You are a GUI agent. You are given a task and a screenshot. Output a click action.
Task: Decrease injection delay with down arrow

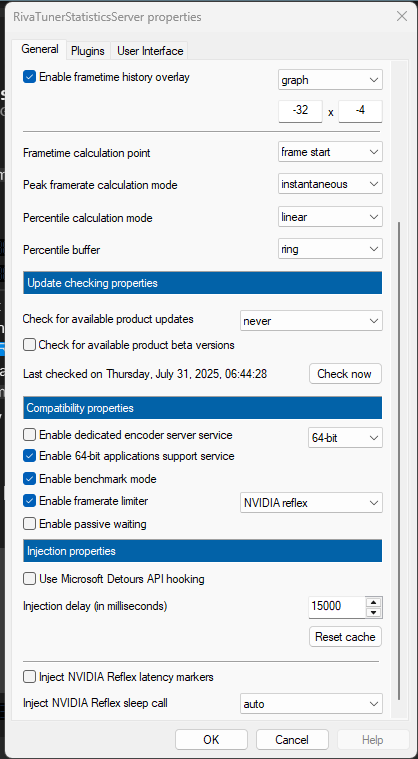click(x=373, y=613)
